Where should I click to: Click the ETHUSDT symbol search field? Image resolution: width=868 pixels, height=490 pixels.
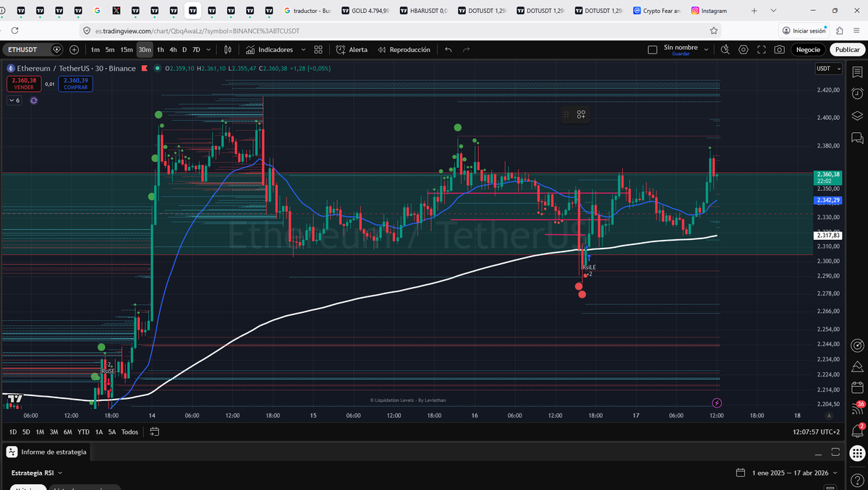pos(34,50)
